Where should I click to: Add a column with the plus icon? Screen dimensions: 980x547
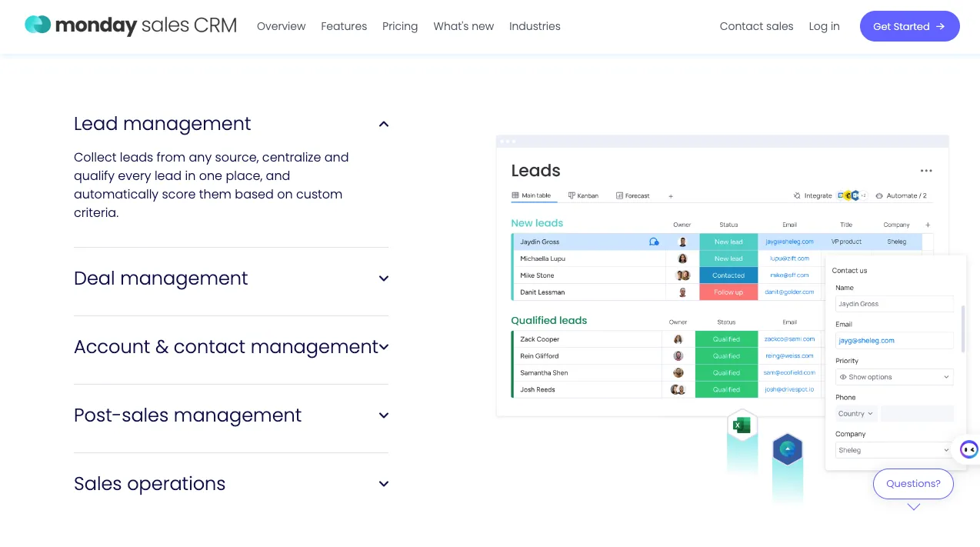[x=928, y=225]
